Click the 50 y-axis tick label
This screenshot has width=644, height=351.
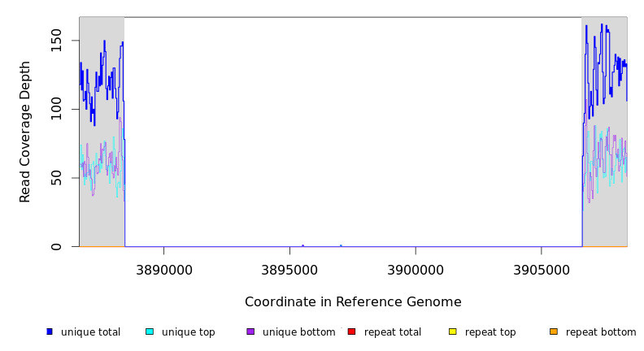(57, 178)
